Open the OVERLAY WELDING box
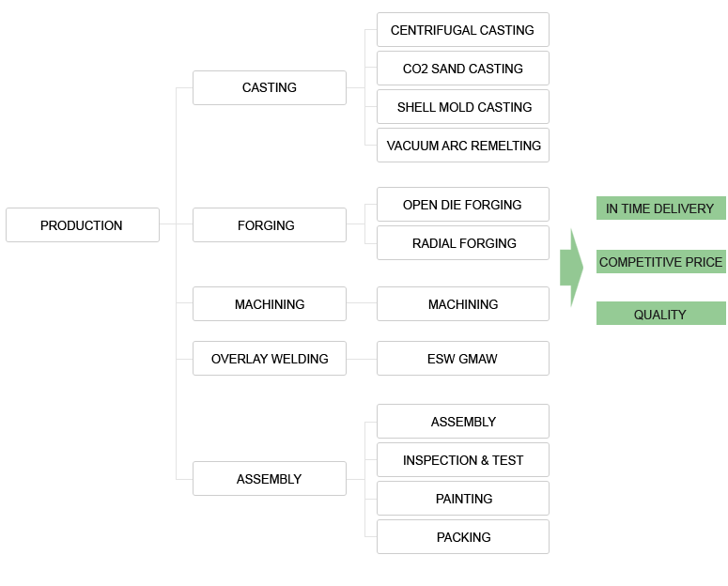 [x=270, y=359]
